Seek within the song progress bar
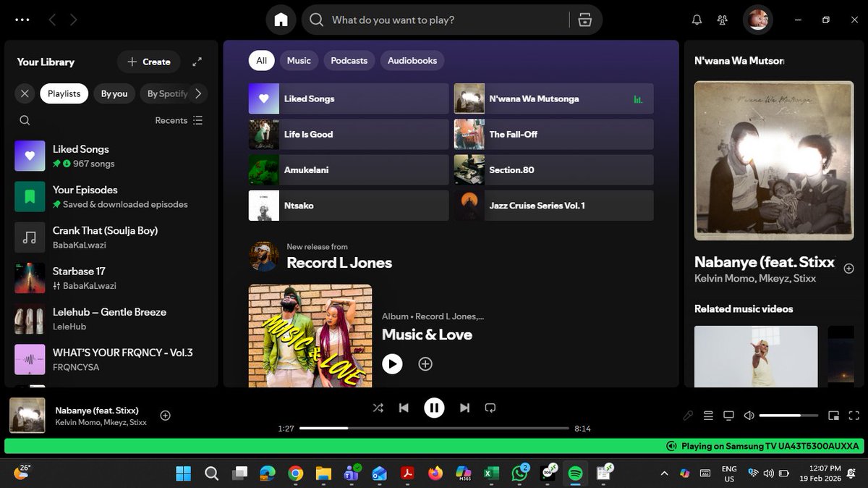The width and height of the screenshot is (868, 488). [434, 429]
